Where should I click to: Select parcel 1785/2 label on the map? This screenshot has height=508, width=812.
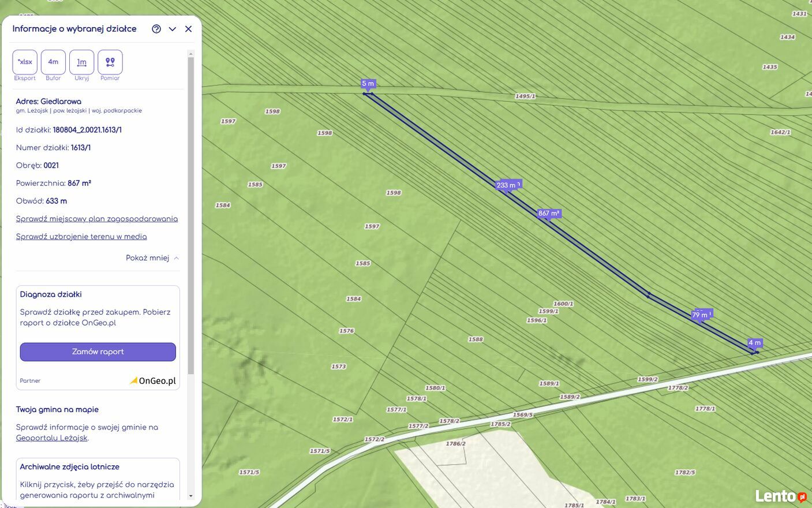pos(500,424)
